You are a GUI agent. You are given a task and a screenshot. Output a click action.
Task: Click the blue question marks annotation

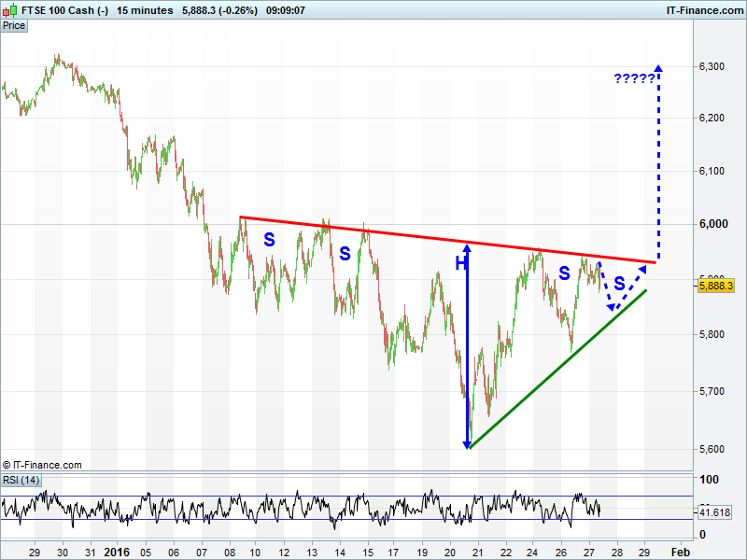(x=634, y=78)
